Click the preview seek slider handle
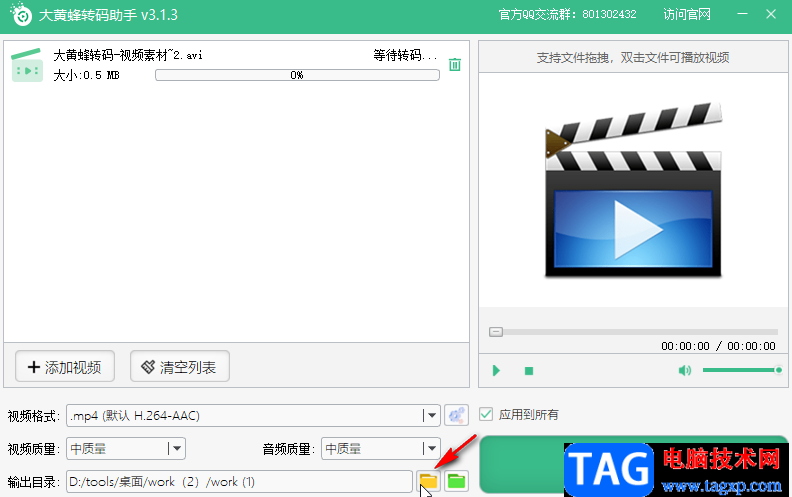The width and height of the screenshot is (792, 497). tap(496, 332)
